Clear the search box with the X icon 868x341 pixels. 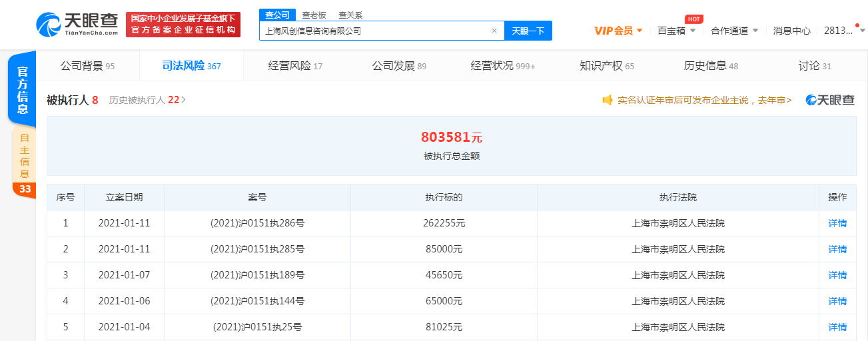click(x=494, y=31)
